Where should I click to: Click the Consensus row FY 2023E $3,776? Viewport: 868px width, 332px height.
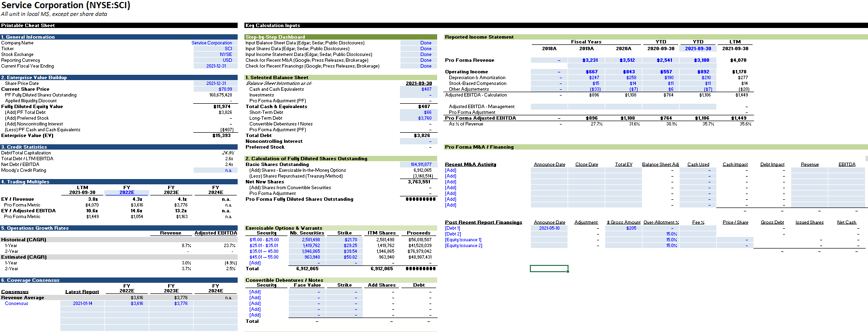[x=171, y=304]
